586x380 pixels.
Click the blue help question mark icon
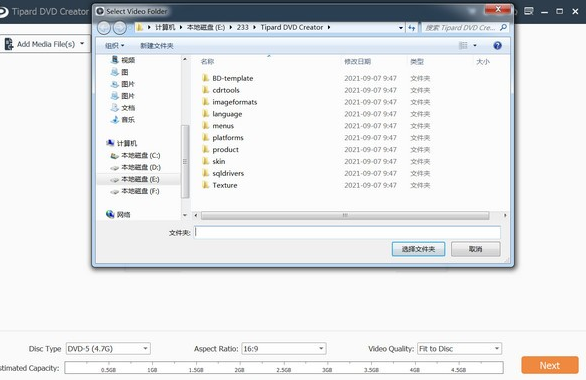click(x=497, y=46)
